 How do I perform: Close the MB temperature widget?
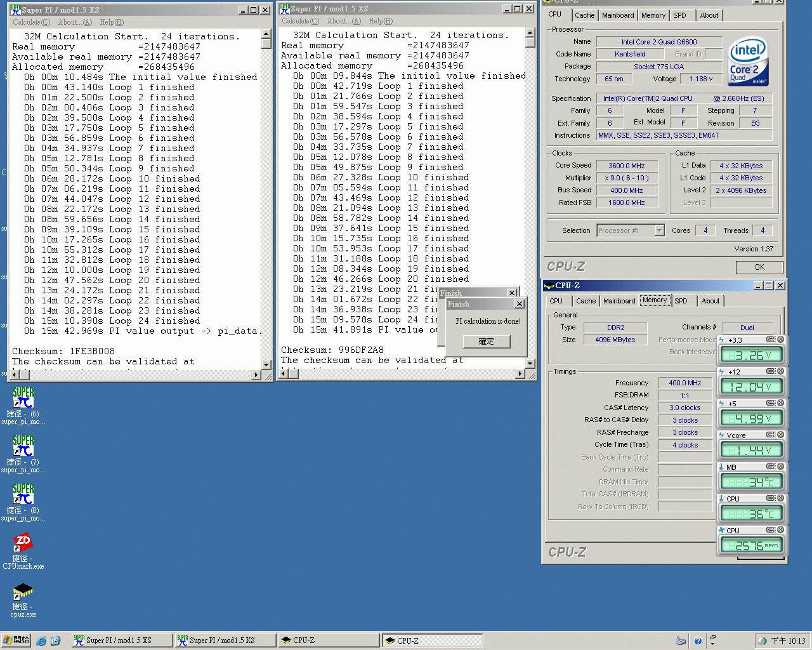[781, 467]
